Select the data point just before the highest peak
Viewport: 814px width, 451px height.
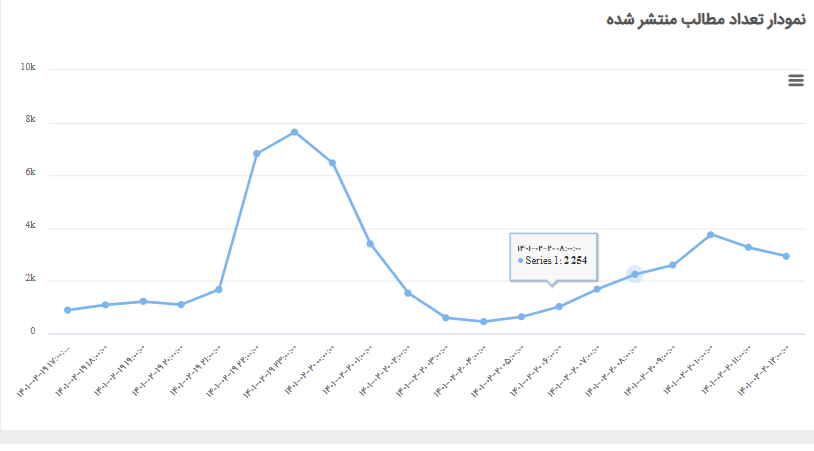point(257,153)
